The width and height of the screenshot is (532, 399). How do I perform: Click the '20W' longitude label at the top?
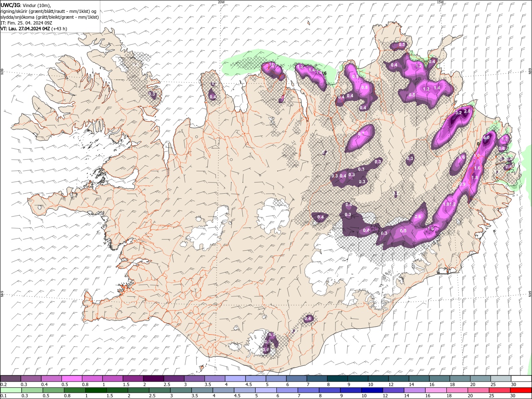221,2
